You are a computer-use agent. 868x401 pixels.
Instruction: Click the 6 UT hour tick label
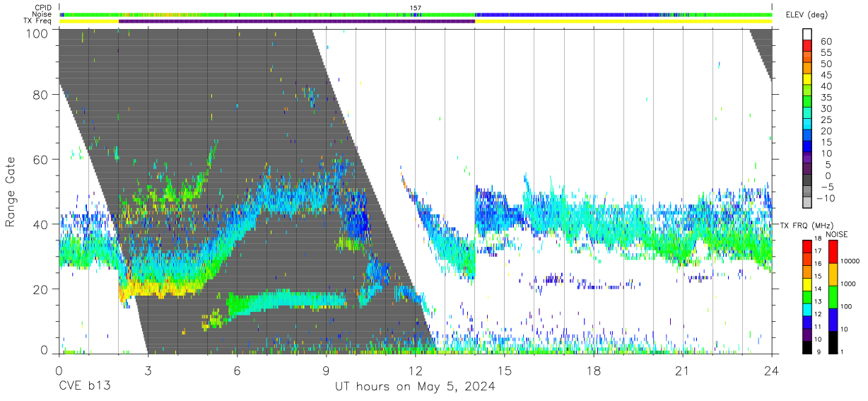click(x=237, y=369)
